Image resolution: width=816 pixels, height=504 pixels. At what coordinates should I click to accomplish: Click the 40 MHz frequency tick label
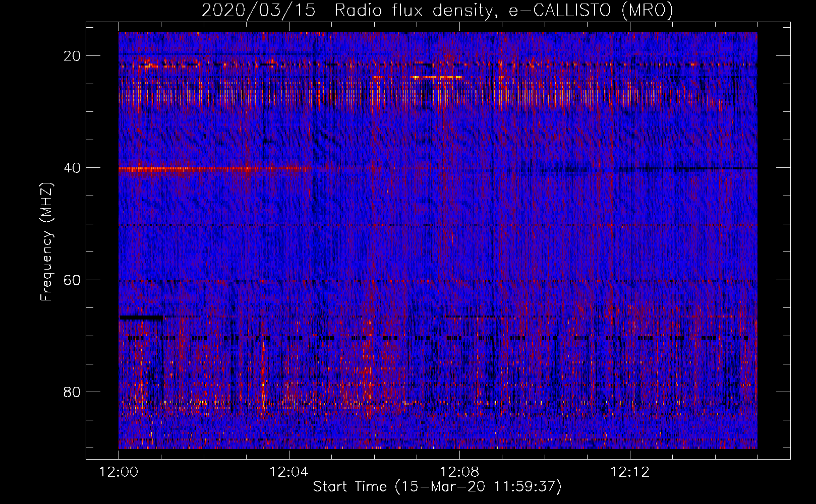coord(72,168)
